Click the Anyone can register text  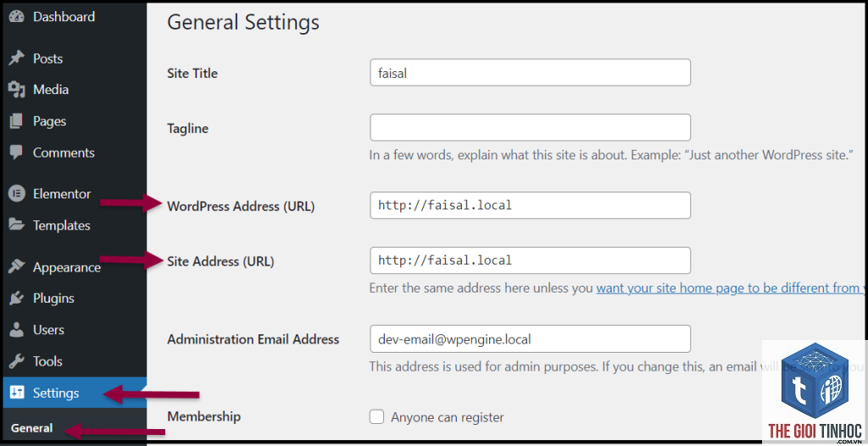[448, 417]
